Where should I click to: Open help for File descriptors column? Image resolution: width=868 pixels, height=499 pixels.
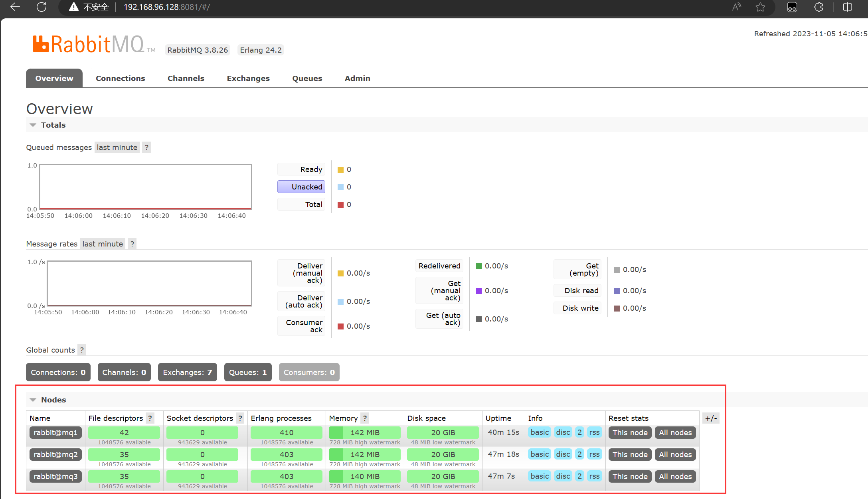coord(150,418)
